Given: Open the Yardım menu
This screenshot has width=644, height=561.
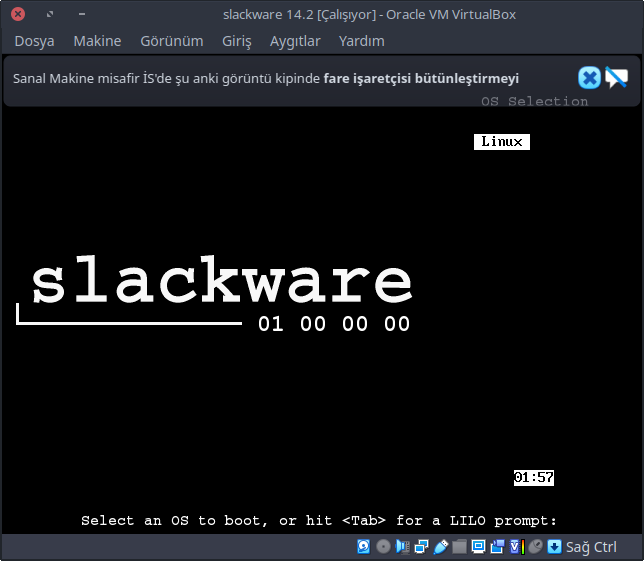Looking at the screenshot, I should [x=361, y=41].
